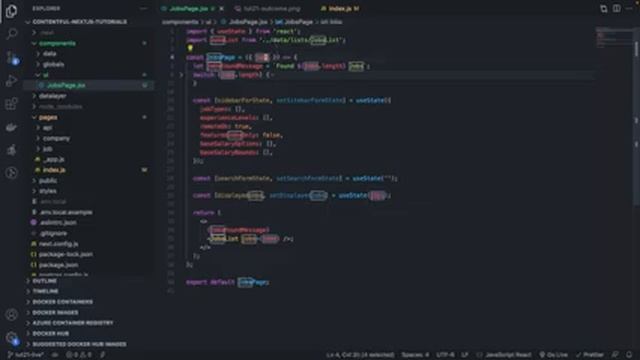Expand the DOCKER CONTAINERS section
The width and height of the screenshot is (640, 360).
(62, 302)
